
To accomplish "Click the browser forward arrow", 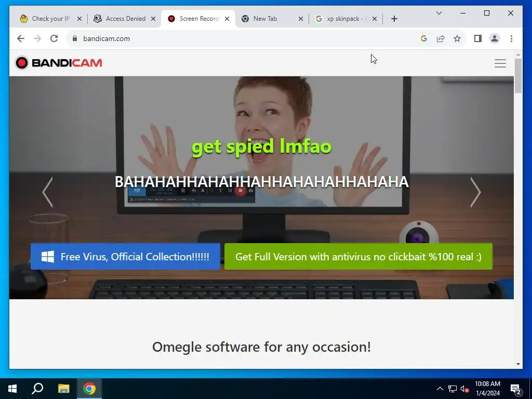I will 37,38.
